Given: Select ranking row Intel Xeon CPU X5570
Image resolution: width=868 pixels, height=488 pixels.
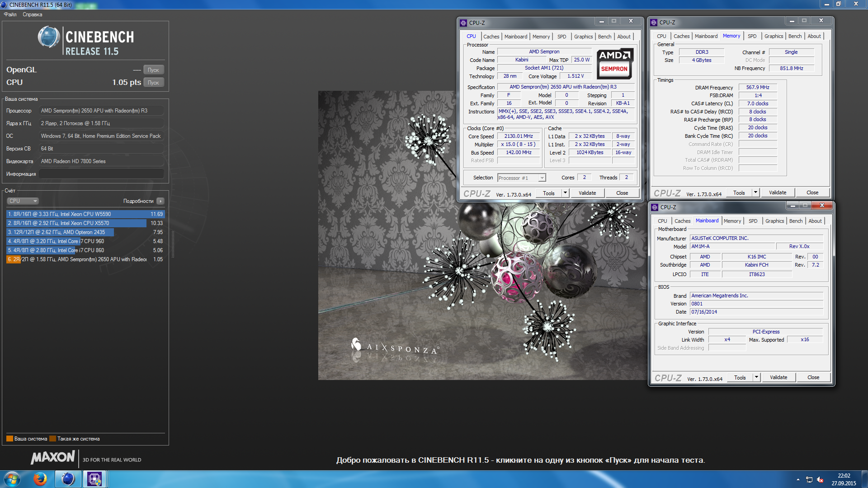Looking at the screenshot, I should [x=85, y=223].
